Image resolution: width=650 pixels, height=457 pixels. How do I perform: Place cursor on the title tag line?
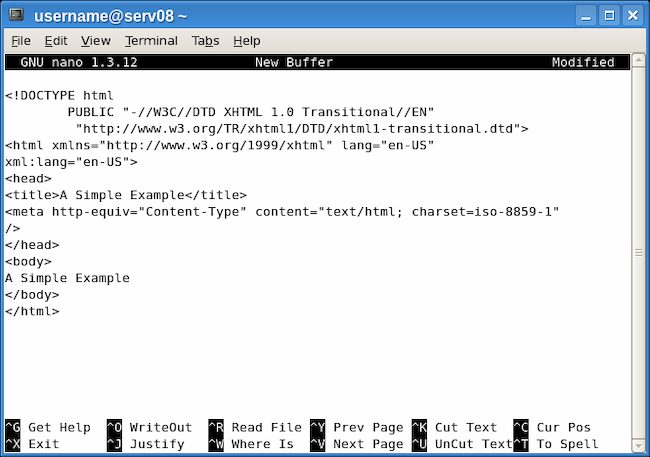[125, 195]
